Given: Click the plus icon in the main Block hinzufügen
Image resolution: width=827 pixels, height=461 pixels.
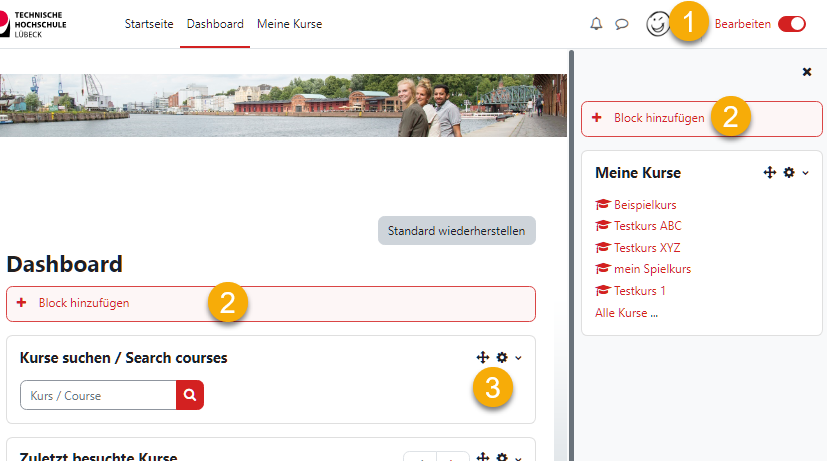Looking at the screenshot, I should [21, 303].
